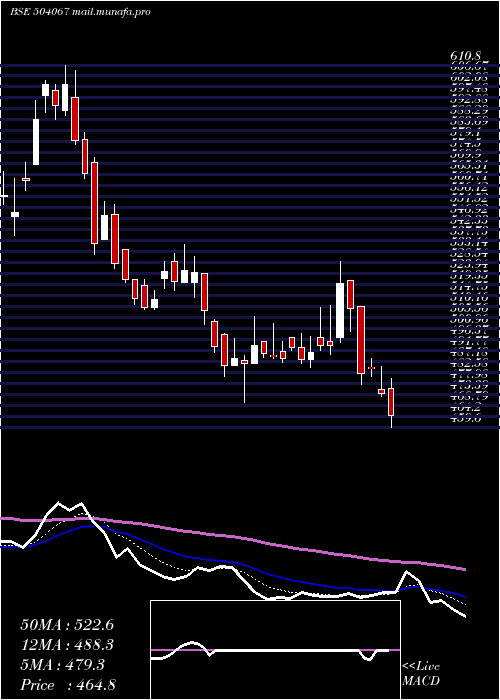Image resolution: width=500 pixels, height=700 pixels.
Task: Click the 50MA : 522.6 readout
Action: coord(67,625)
